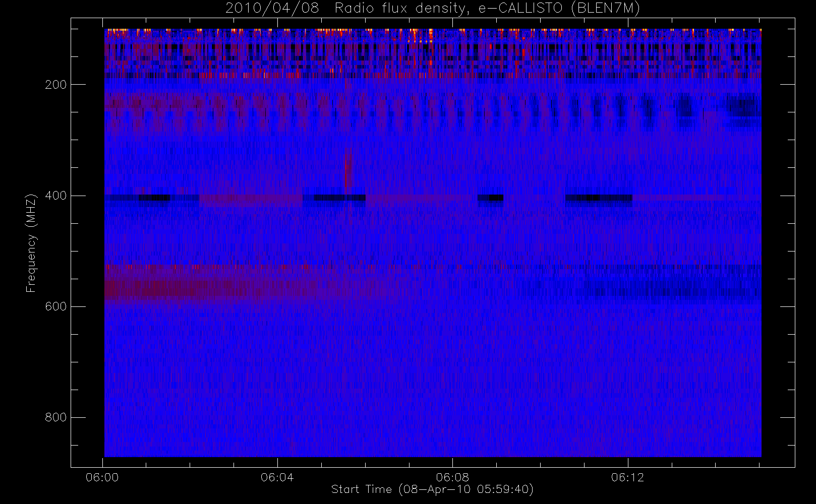The width and height of the screenshot is (816, 504).
Task: Click the '800' frequency tick label
Action: pos(56,417)
